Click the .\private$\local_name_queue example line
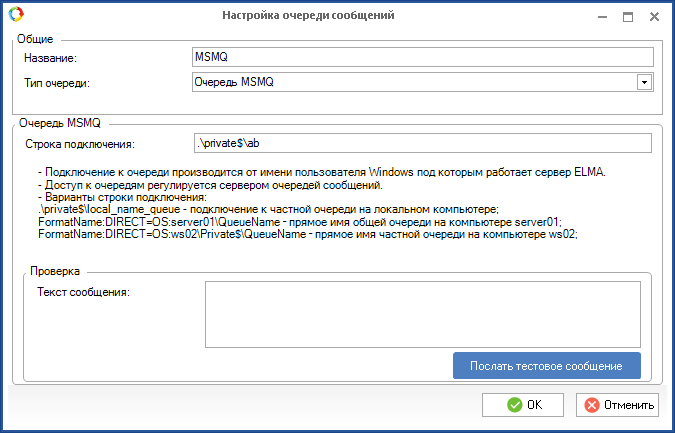Viewport: 675px width, 433px height. (269, 210)
